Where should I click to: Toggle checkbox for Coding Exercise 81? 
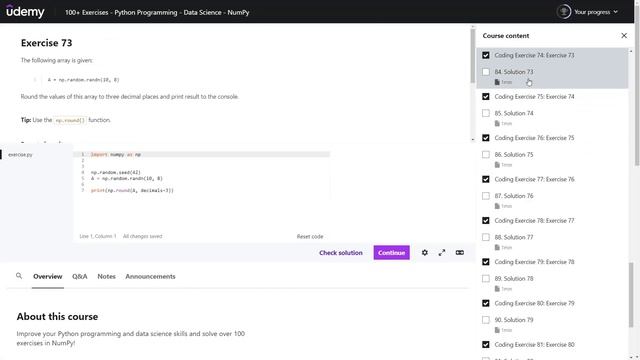486,344
